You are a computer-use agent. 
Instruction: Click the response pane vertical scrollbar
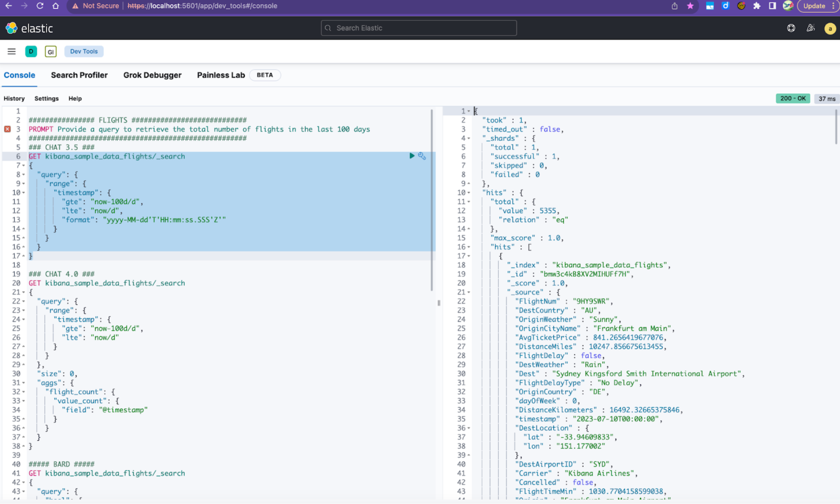[x=836, y=127]
